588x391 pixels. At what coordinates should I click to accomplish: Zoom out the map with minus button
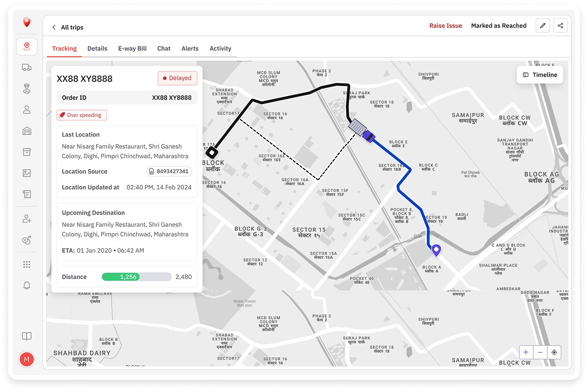[x=540, y=352]
